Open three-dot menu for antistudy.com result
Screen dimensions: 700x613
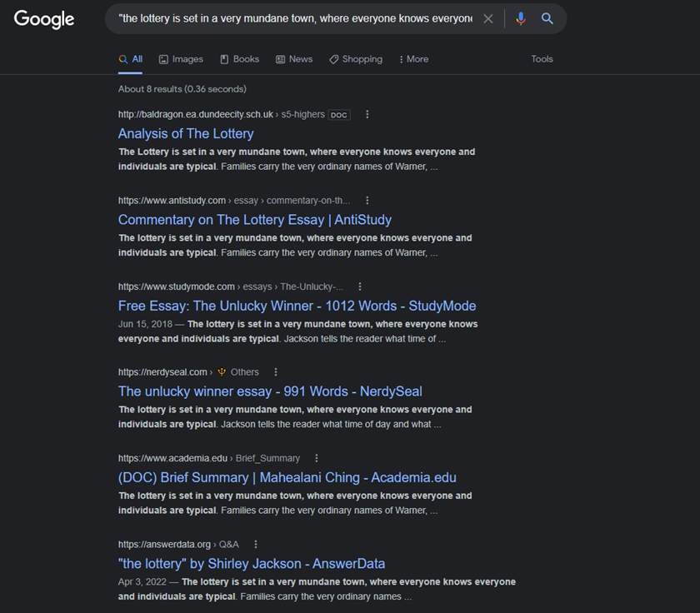[x=367, y=201]
